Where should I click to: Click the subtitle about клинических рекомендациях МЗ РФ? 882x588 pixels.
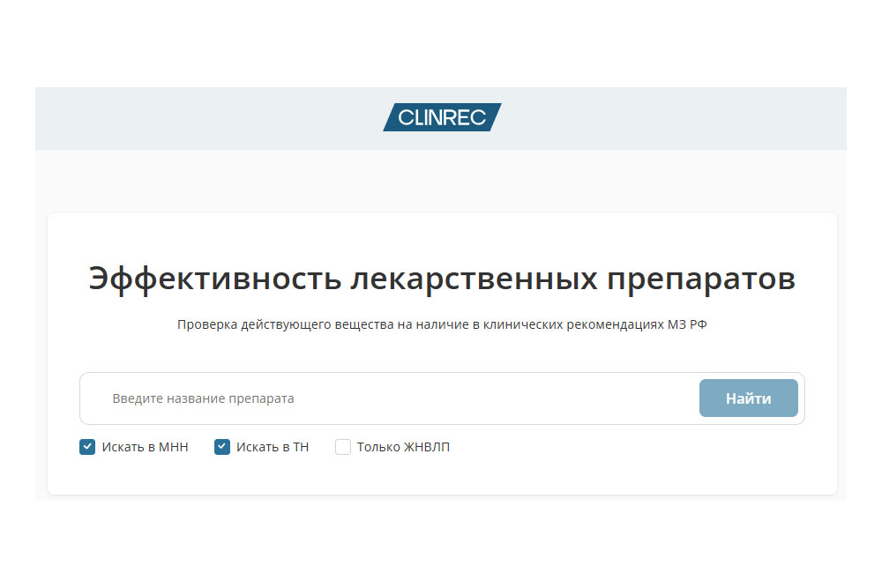click(442, 324)
